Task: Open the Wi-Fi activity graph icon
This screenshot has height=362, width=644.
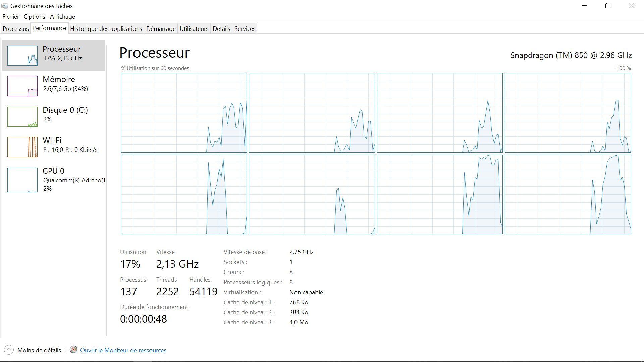Action: (22, 147)
